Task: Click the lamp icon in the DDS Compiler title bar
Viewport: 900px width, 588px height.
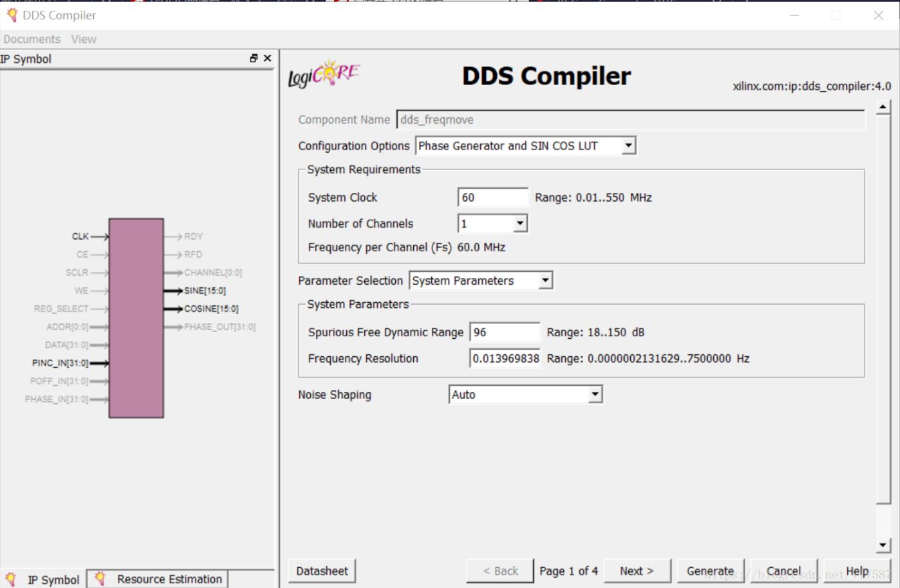Action: coord(11,15)
